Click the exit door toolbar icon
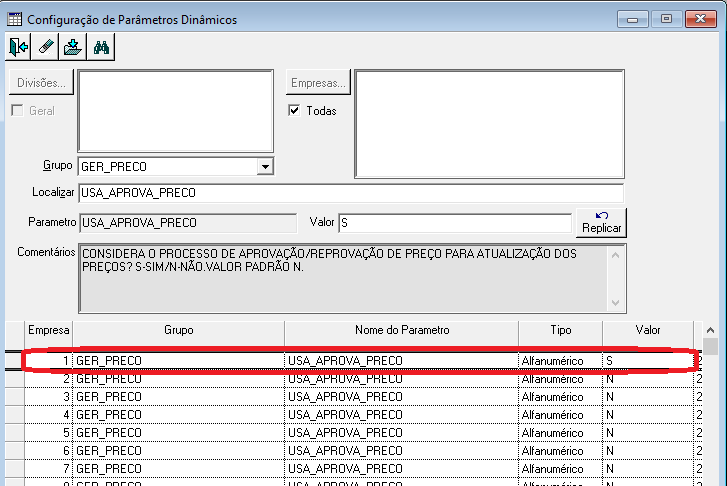The height and width of the screenshot is (486, 727). click(x=18, y=47)
